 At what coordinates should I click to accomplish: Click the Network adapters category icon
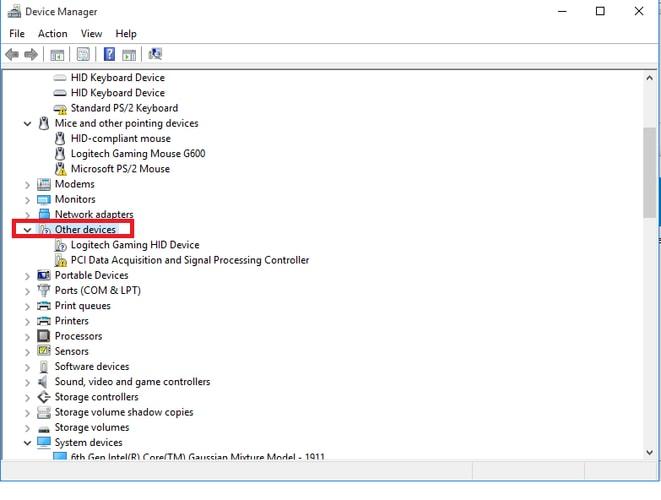pyautogui.click(x=44, y=214)
